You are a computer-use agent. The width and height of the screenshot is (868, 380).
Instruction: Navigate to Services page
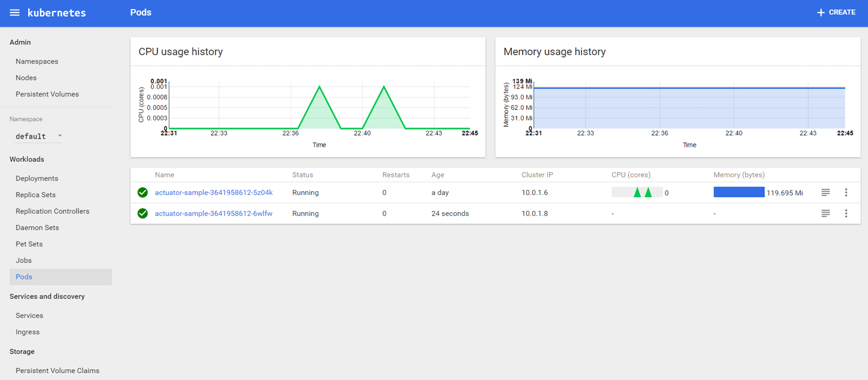pyautogui.click(x=29, y=315)
